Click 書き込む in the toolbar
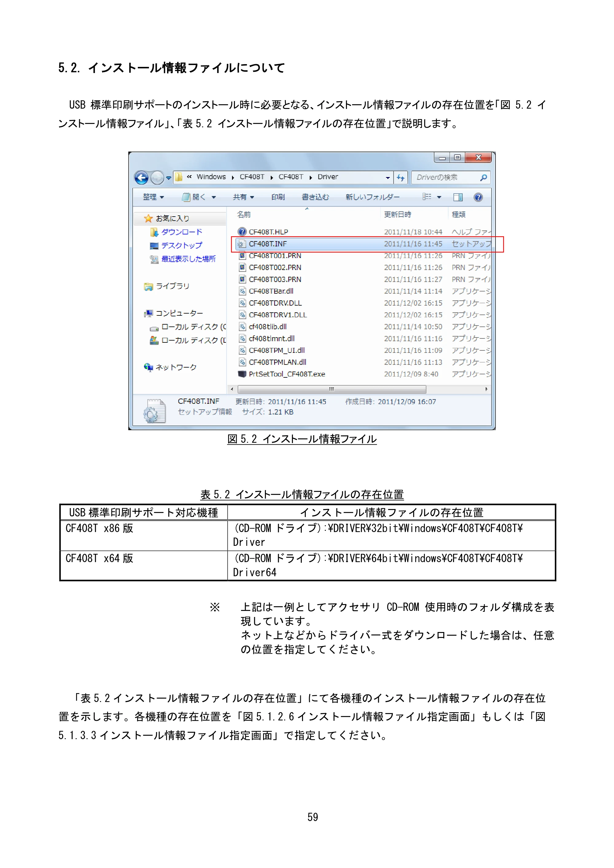This screenshot has width=614, height=868. click(x=315, y=197)
